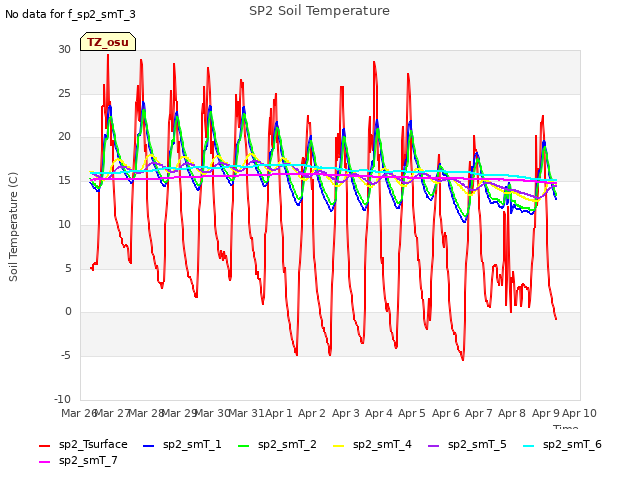
Task: Click the Apr 5 x-axis tick label
Action: pos(412,413)
